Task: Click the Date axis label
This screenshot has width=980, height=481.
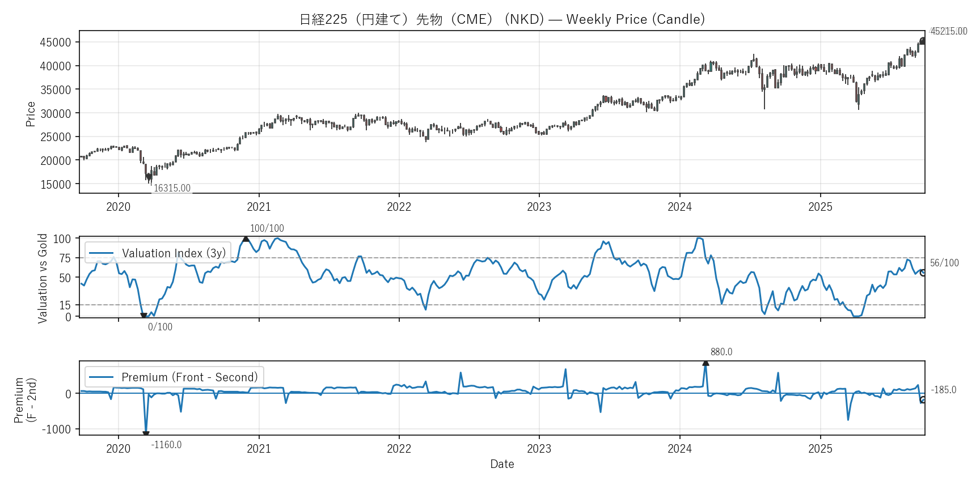Action: click(502, 464)
